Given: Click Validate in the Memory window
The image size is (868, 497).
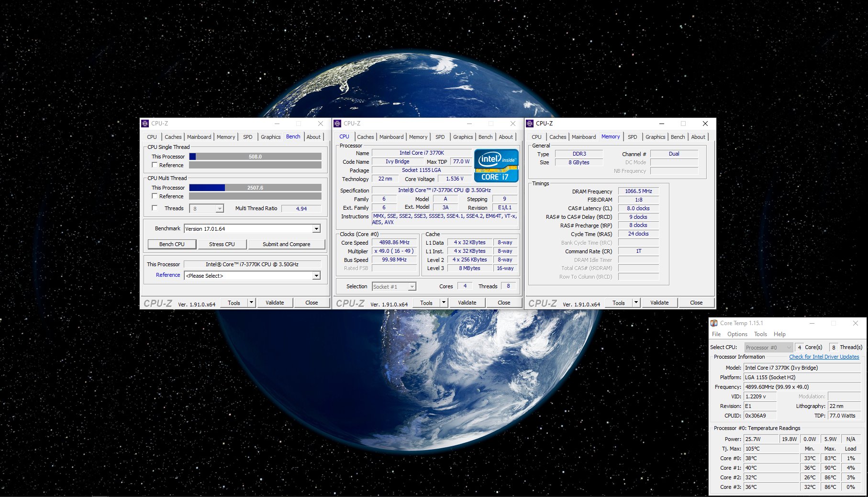Looking at the screenshot, I should (x=659, y=303).
